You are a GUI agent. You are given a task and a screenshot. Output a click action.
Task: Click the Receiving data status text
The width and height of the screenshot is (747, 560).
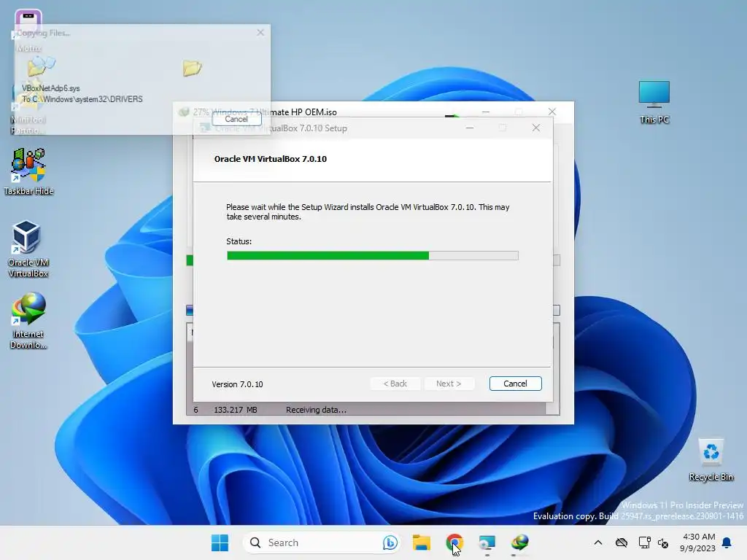[316, 410]
